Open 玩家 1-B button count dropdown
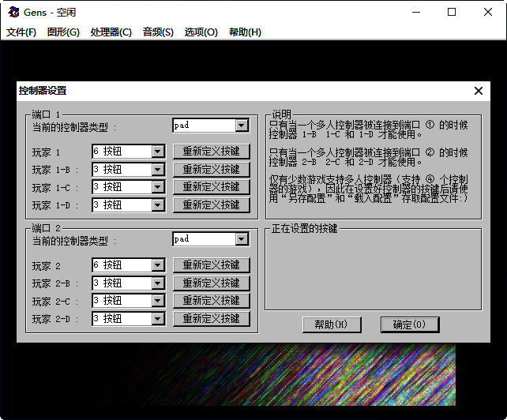The height and width of the screenshot is (420, 507). [157, 170]
